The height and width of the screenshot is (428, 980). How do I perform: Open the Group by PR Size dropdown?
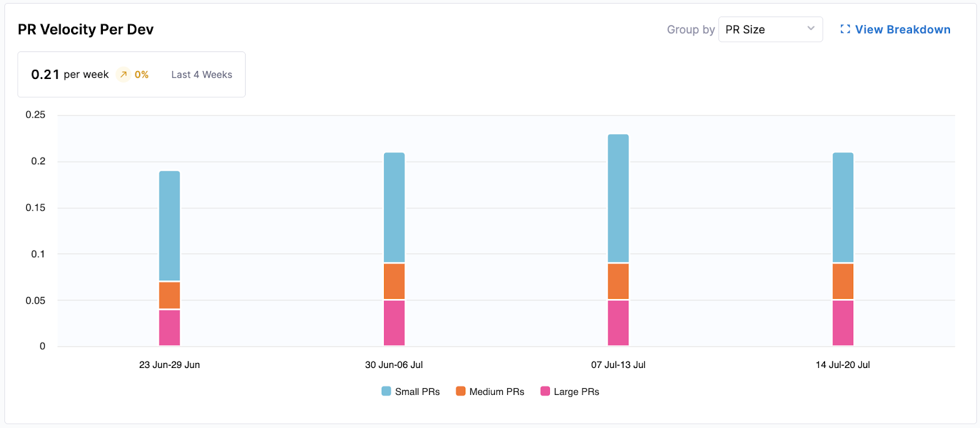click(770, 29)
